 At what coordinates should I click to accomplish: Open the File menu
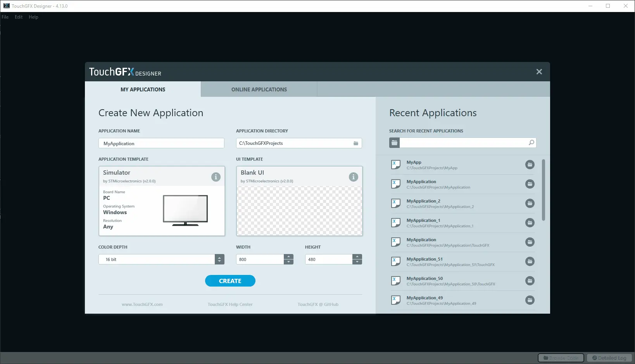(5, 17)
